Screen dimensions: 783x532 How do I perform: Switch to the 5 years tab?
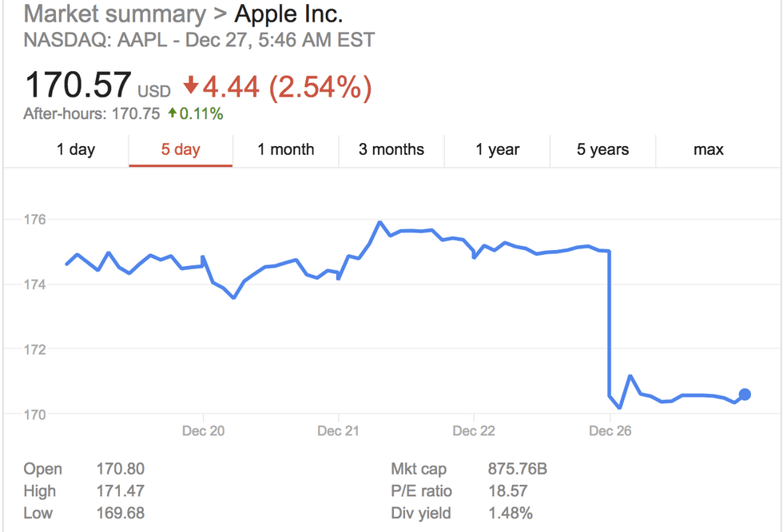(602, 149)
